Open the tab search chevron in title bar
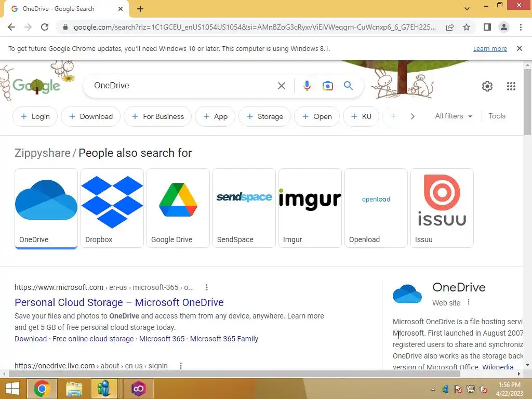 [467, 9]
